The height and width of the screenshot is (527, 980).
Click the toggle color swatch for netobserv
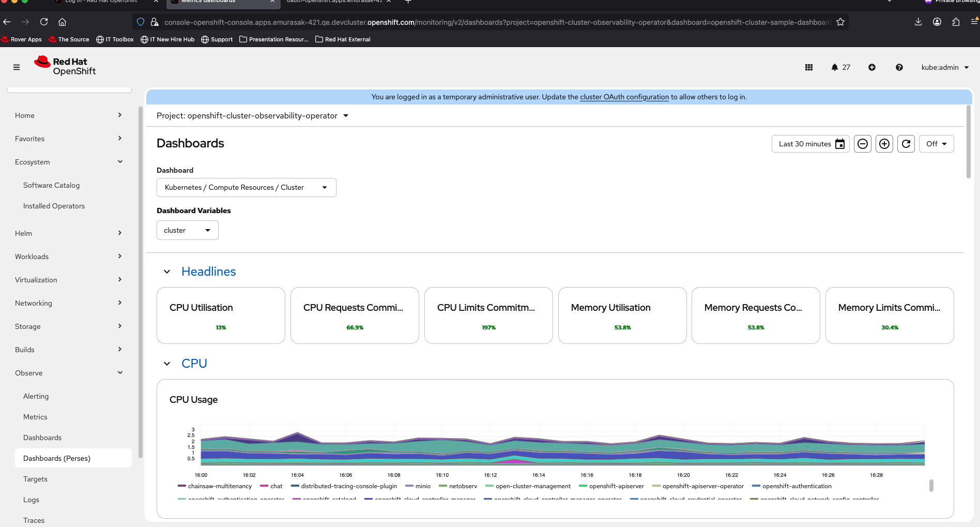442,486
